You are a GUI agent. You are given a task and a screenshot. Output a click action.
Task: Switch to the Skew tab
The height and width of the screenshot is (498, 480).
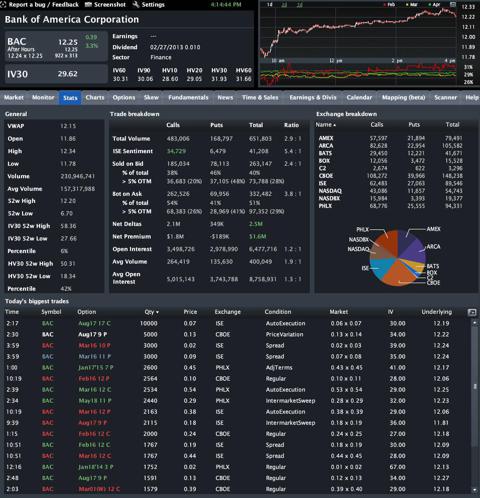tap(151, 98)
